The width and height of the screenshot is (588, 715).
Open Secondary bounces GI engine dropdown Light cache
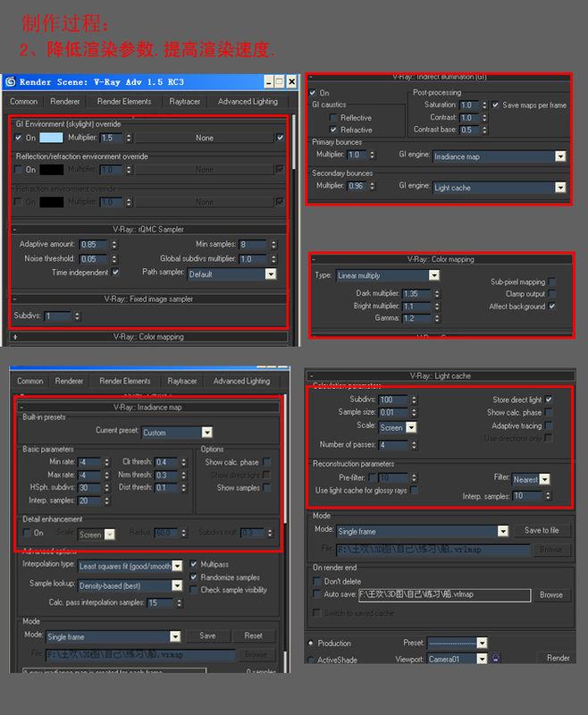pyautogui.click(x=500, y=188)
